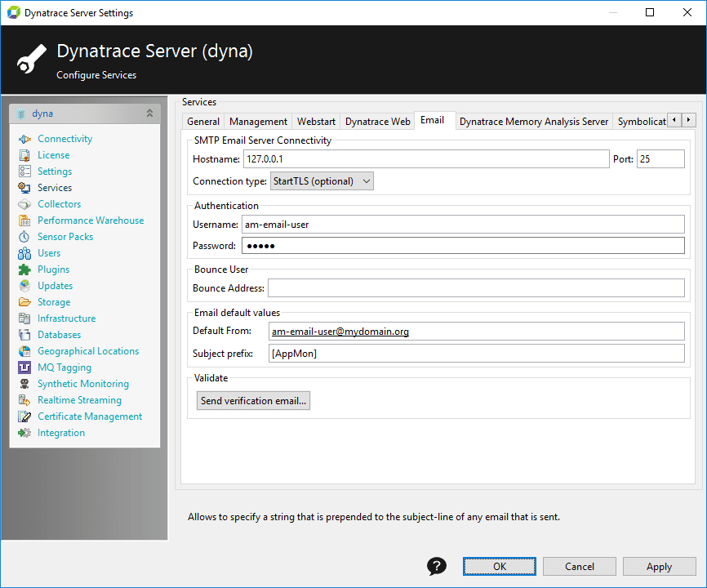Click Send verification email button
The height and width of the screenshot is (588, 707).
point(253,401)
